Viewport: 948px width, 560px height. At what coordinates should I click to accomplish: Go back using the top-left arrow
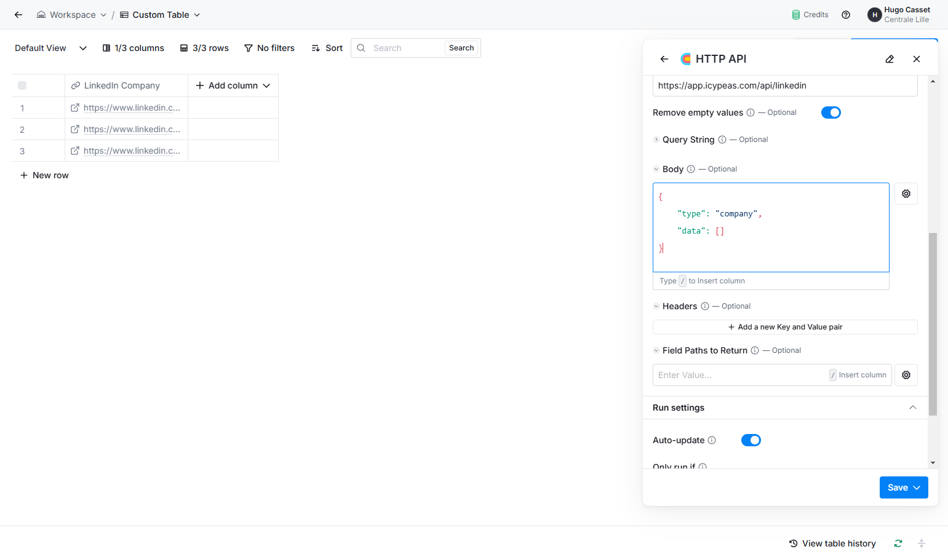[x=18, y=15]
